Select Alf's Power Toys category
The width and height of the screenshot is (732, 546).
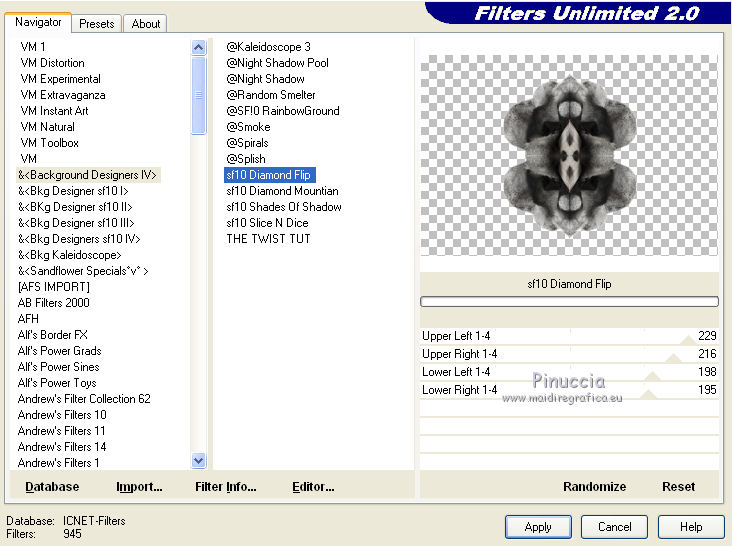point(57,383)
